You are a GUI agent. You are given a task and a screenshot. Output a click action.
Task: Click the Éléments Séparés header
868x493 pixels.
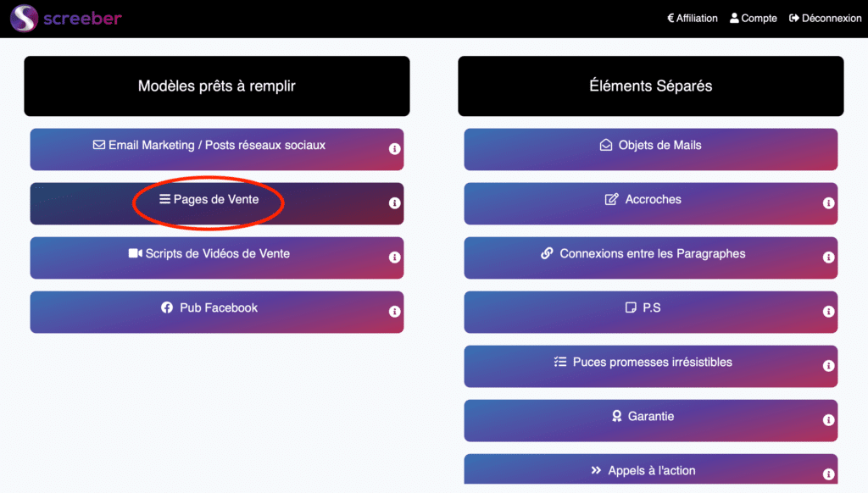(650, 86)
